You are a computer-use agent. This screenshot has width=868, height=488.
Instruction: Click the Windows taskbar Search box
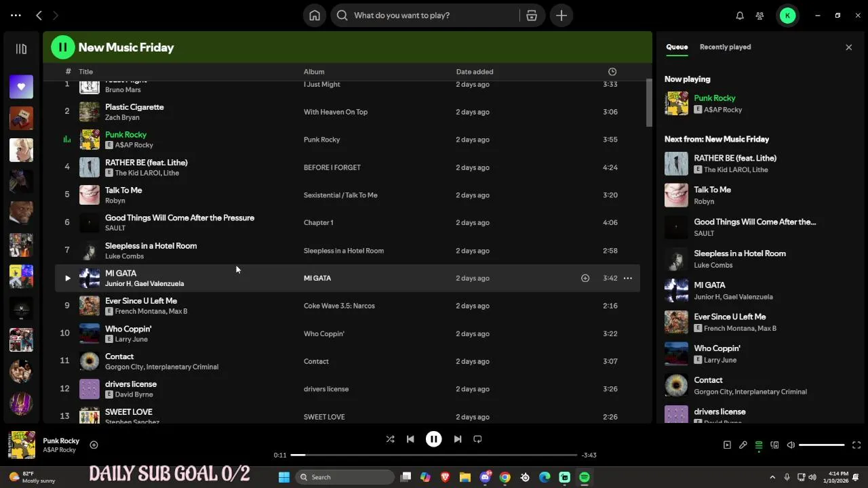(345, 477)
